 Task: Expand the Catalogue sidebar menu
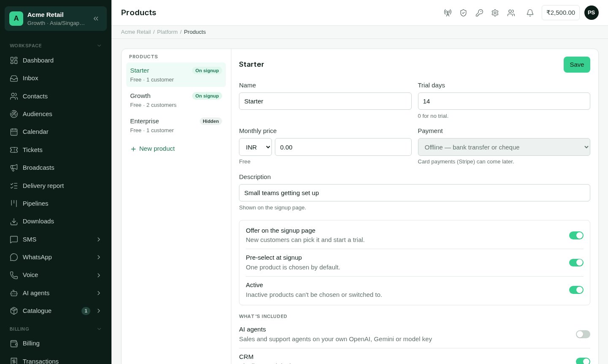(56, 311)
